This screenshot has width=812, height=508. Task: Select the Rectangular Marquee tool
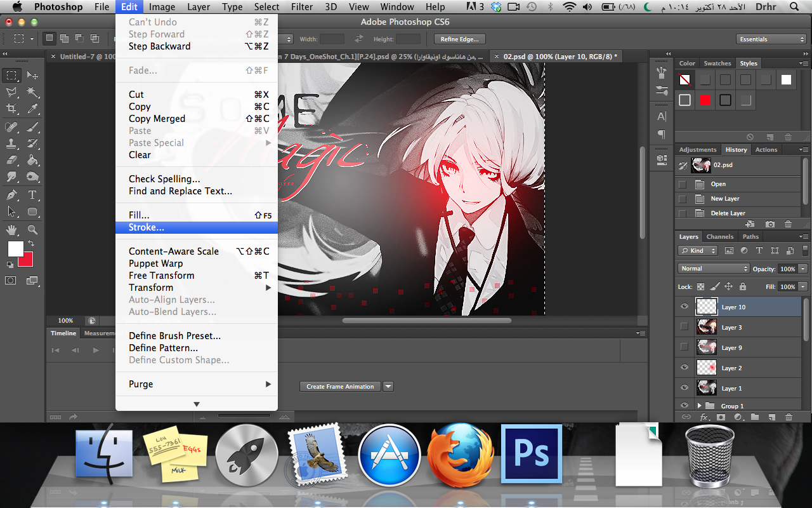click(12, 75)
